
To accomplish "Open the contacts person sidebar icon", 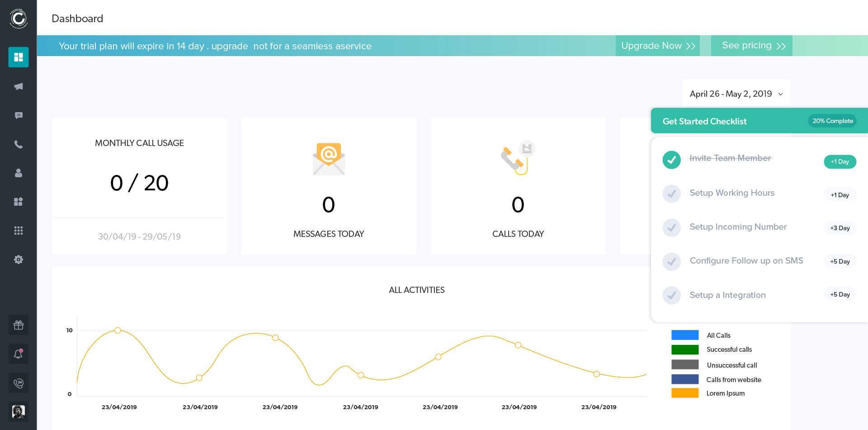I will [19, 173].
